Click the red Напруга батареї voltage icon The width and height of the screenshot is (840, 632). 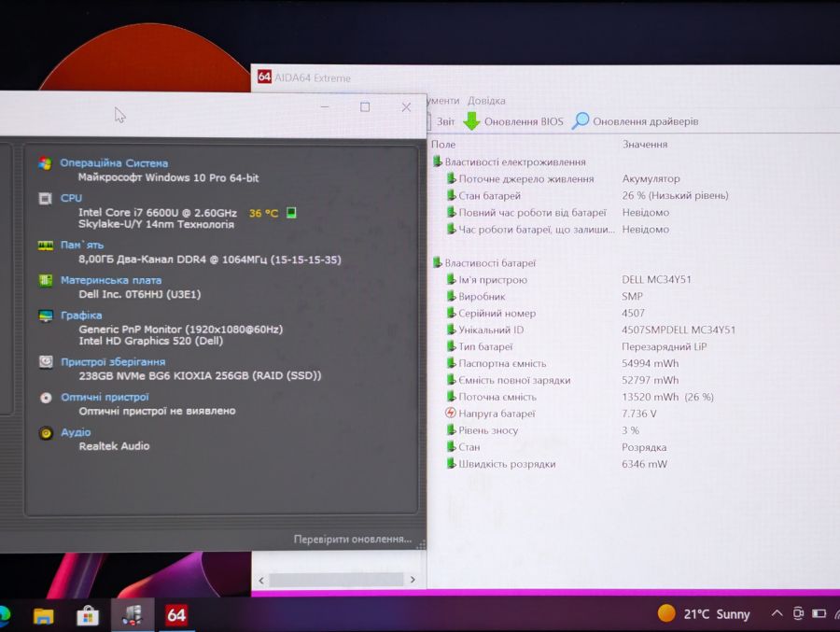[x=451, y=414]
